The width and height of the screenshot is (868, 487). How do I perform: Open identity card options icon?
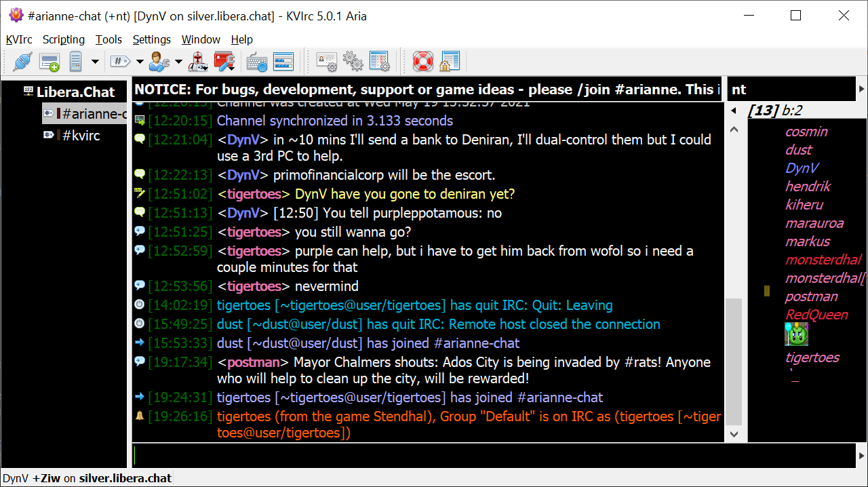(x=327, y=62)
